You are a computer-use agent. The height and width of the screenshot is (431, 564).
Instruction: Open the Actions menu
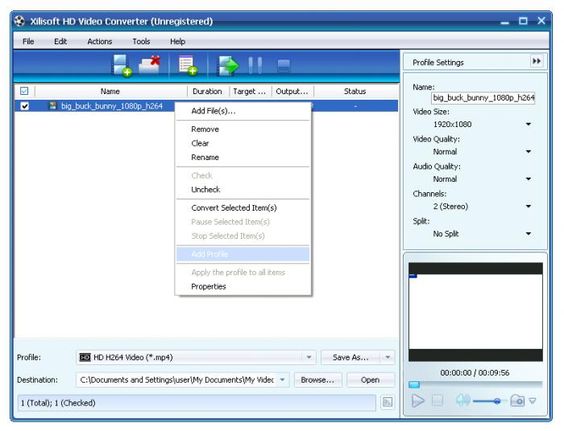pyautogui.click(x=99, y=41)
